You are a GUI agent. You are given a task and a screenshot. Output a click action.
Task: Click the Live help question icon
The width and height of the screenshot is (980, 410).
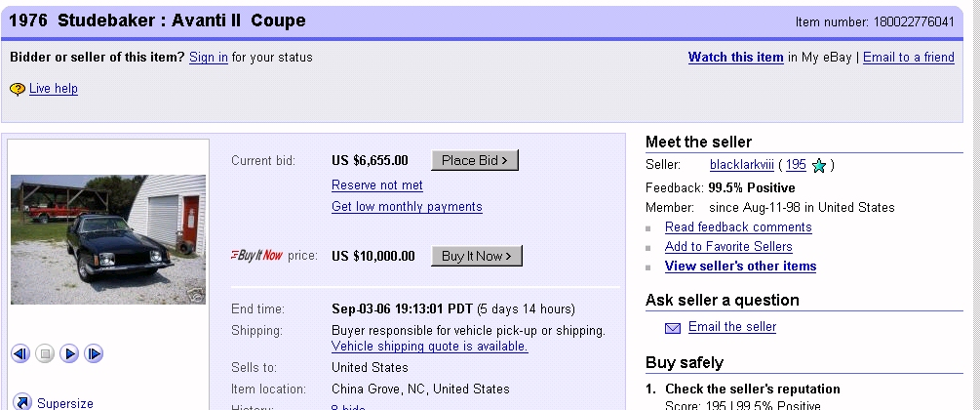(x=18, y=90)
